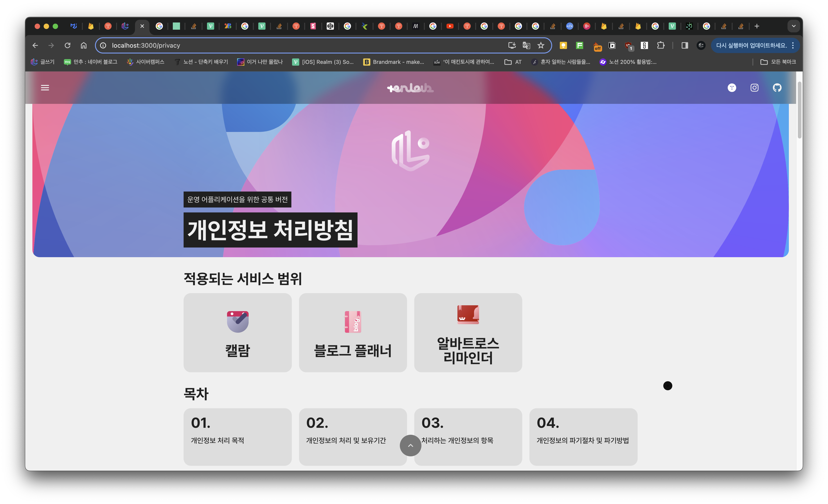Click the localhost:3000/privacy address bar

[302, 45]
